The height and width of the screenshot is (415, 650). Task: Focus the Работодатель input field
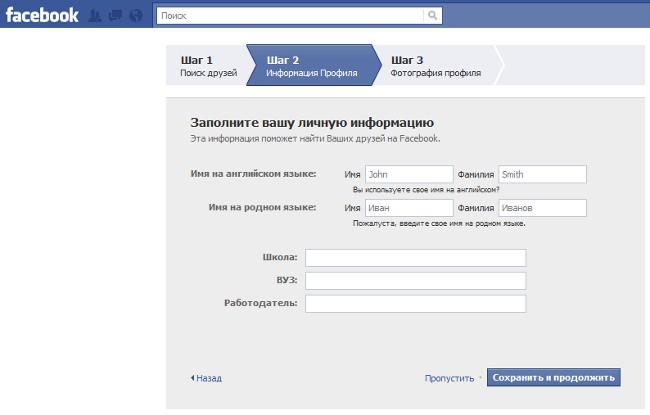416,303
